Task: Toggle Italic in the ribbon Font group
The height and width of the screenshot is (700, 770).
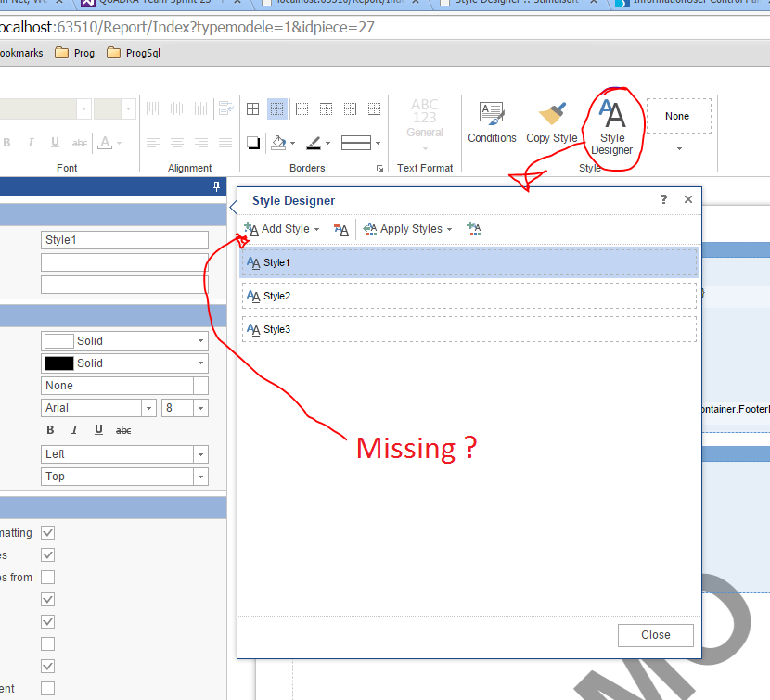Action: click(x=31, y=143)
